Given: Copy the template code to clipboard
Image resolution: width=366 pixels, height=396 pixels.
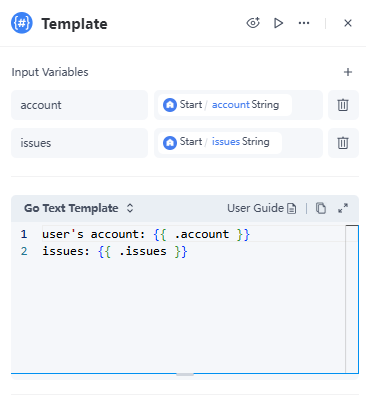Looking at the screenshot, I should [x=321, y=208].
